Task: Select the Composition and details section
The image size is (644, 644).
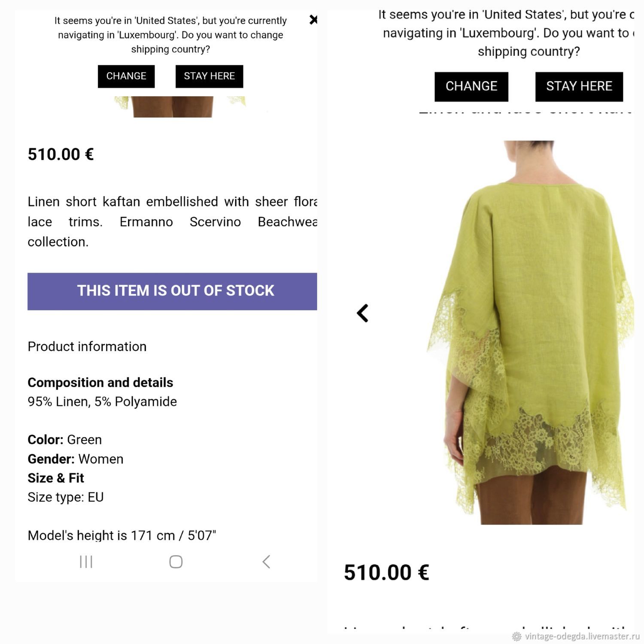Action: coord(100,383)
